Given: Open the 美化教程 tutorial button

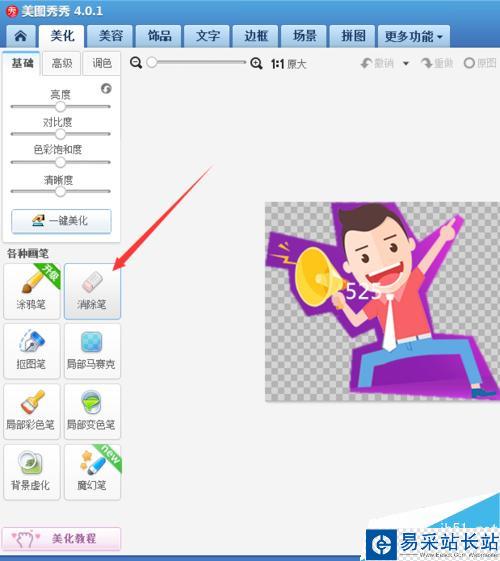Looking at the screenshot, I should click(61, 538).
